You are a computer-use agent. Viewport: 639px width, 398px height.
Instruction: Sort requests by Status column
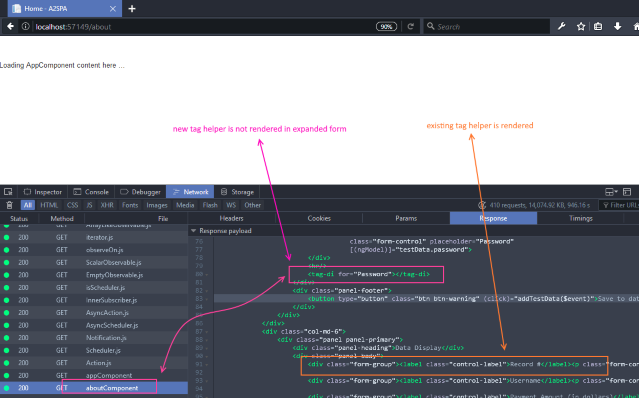point(19,218)
